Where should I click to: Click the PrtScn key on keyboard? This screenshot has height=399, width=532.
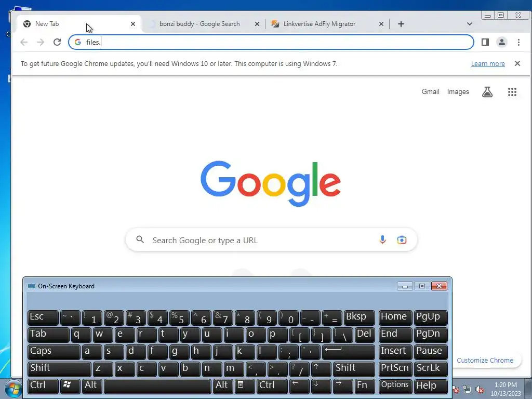(x=395, y=369)
